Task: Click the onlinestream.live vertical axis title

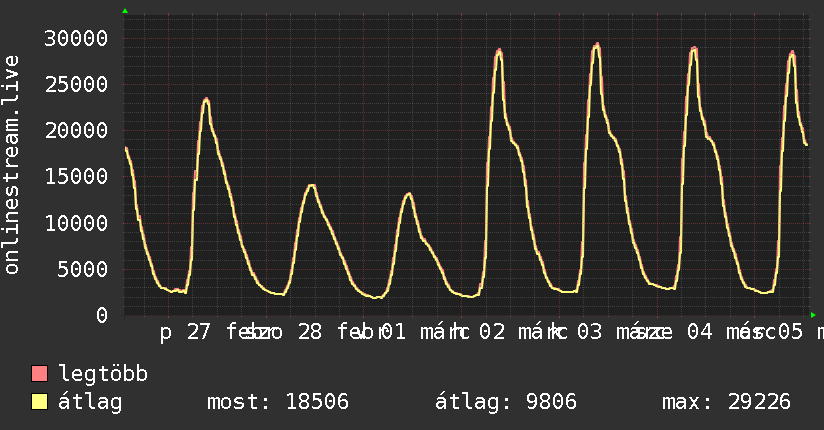Action: click(11, 165)
